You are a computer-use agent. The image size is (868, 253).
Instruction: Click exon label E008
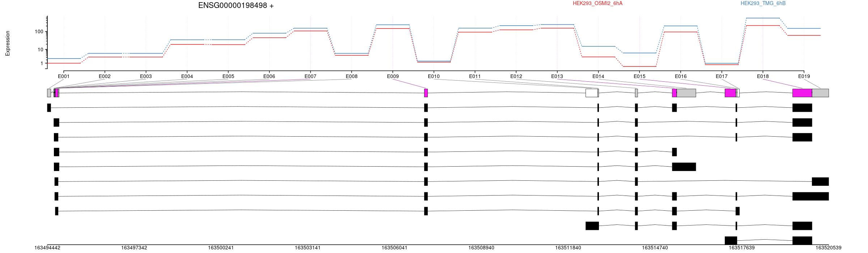click(x=352, y=76)
